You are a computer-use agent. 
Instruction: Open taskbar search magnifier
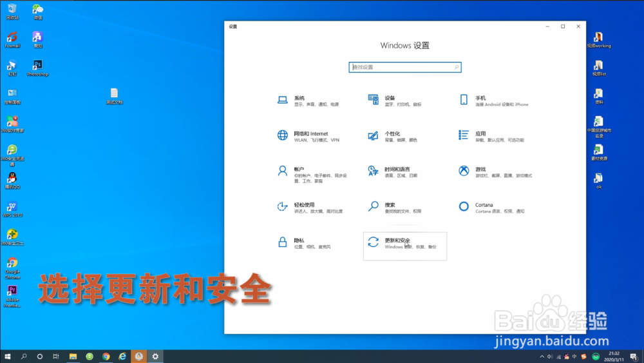pyautogui.click(x=24, y=357)
